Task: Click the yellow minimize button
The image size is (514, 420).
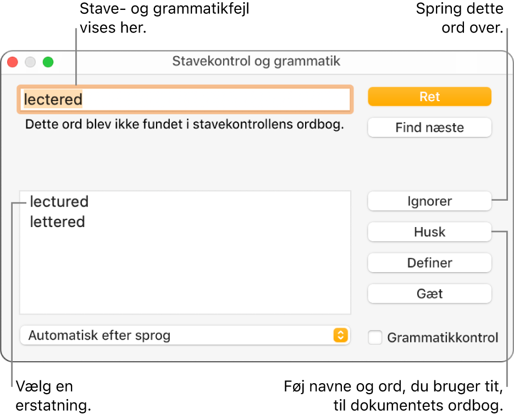Action: 30,62
